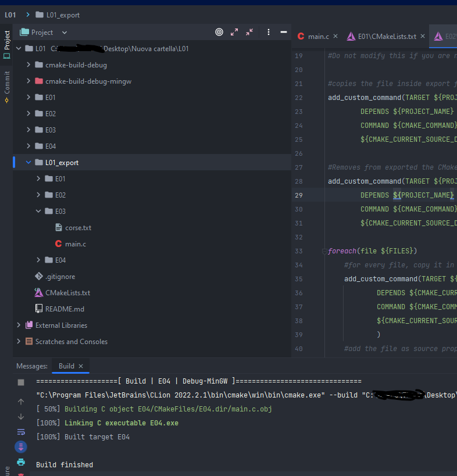The height and width of the screenshot is (476, 457).
Task: Select README.md in project tree
Action: pos(65,309)
